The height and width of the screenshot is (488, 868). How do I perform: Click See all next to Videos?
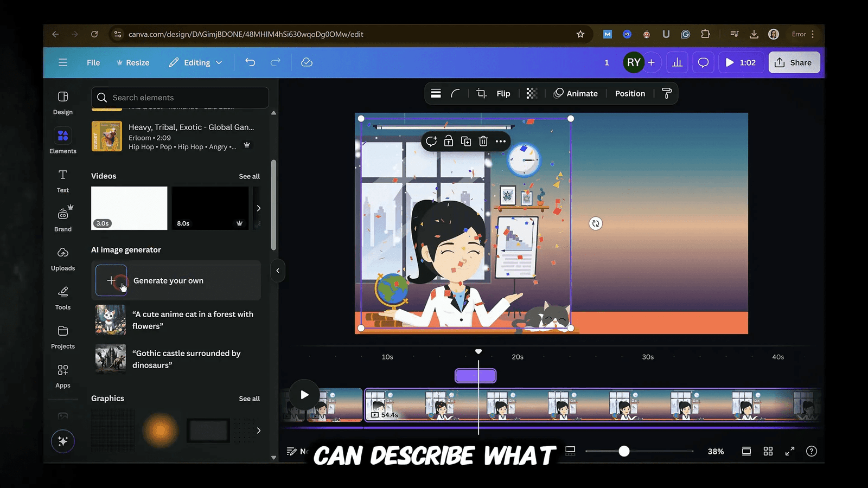[x=250, y=176]
